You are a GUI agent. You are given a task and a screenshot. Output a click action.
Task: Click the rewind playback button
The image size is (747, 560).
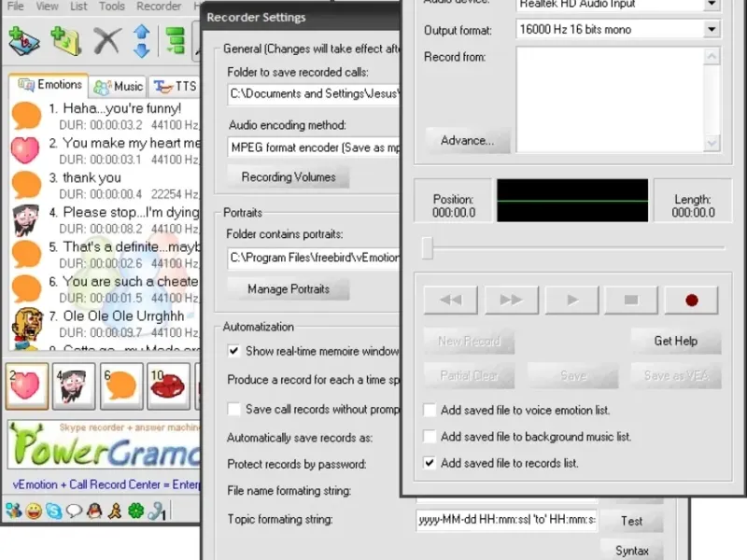(x=451, y=300)
